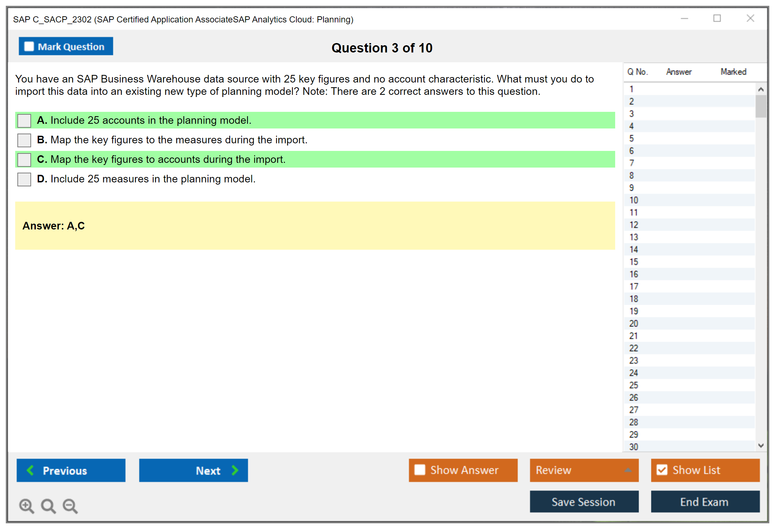
Task: Click the zoom out magnifier icon
Action: (x=70, y=506)
